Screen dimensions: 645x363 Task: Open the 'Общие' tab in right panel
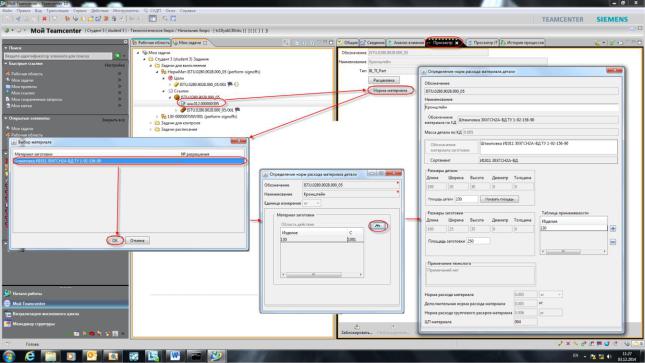click(x=348, y=42)
